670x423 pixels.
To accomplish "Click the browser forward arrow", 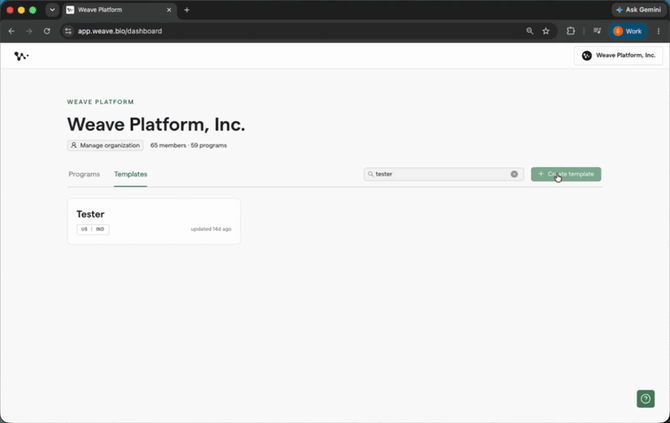I will pyautogui.click(x=29, y=31).
